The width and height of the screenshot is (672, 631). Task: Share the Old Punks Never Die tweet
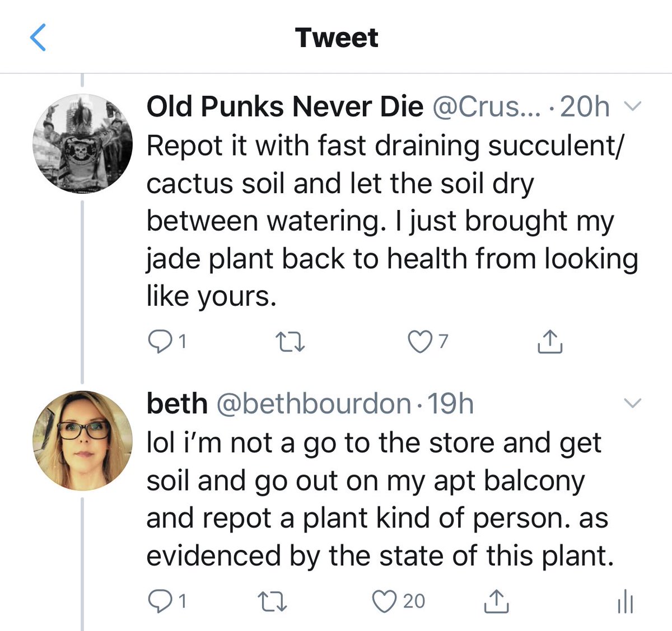pyautogui.click(x=549, y=341)
